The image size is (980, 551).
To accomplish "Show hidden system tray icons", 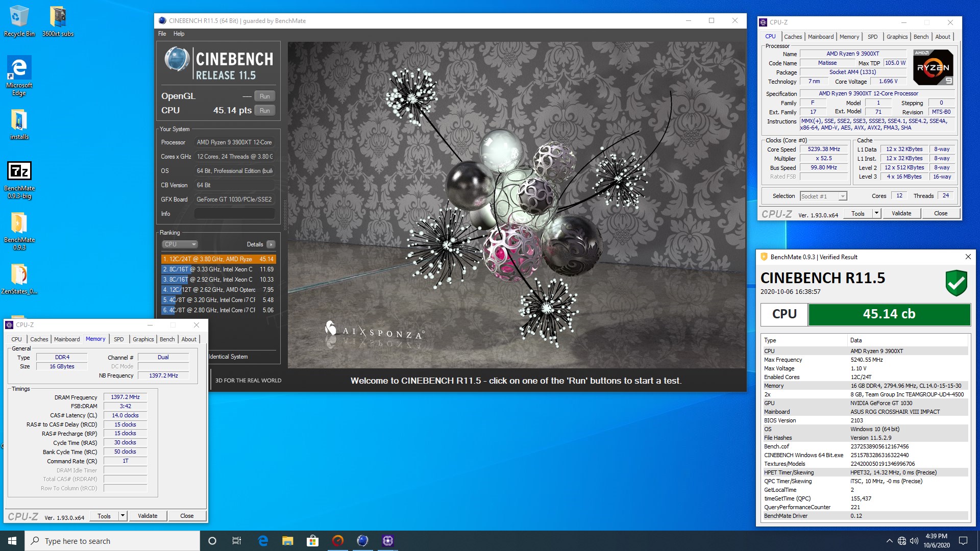I will [x=890, y=541].
